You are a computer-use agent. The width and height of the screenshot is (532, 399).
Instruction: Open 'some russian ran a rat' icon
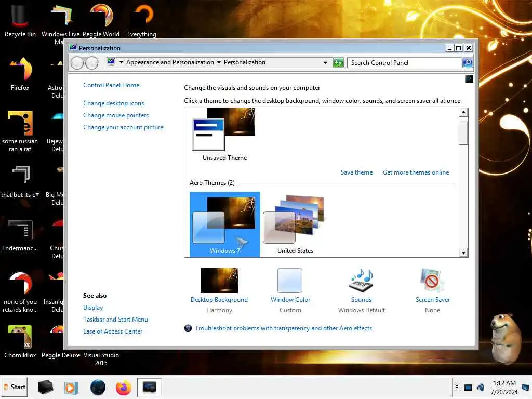pyautogui.click(x=20, y=131)
